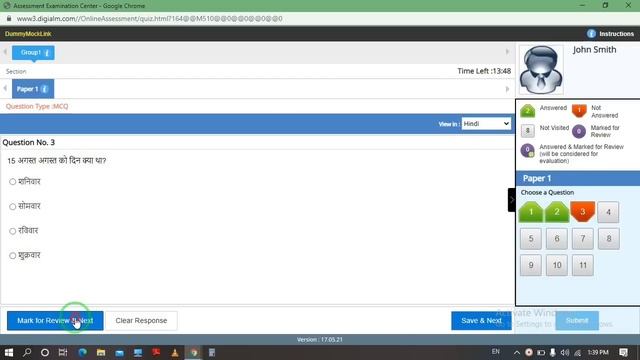This screenshot has width=640, height=360.
Task: Click the 1:39 PM clock
Action: 598,352
